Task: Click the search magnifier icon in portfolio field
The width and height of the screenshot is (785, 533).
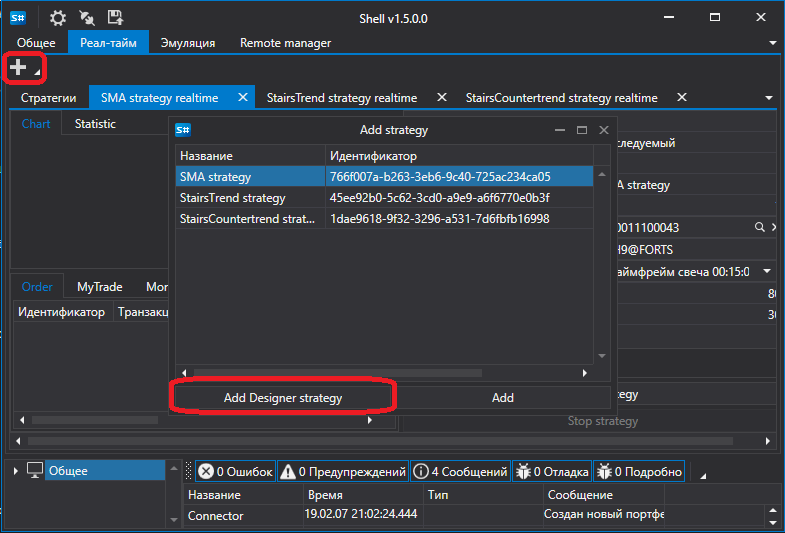Action: click(x=759, y=227)
